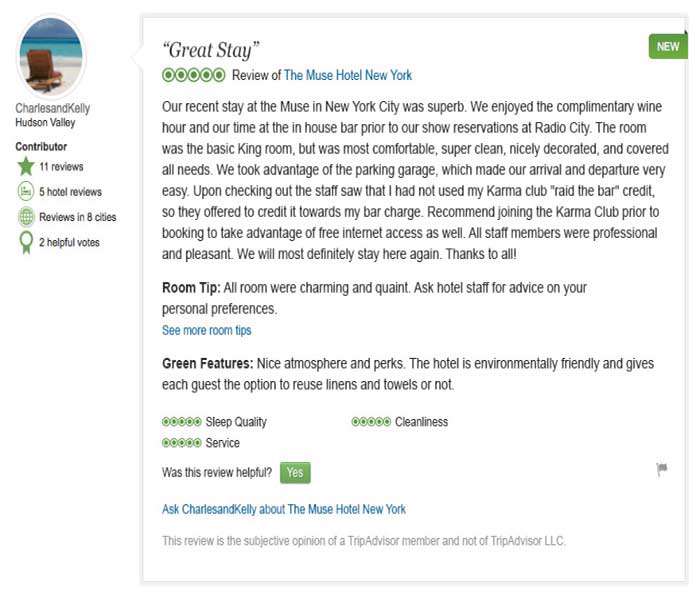Click the Sleep Quality rating bubbles
The width and height of the screenshot is (700, 600).
pyautogui.click(x=181, y=421)
